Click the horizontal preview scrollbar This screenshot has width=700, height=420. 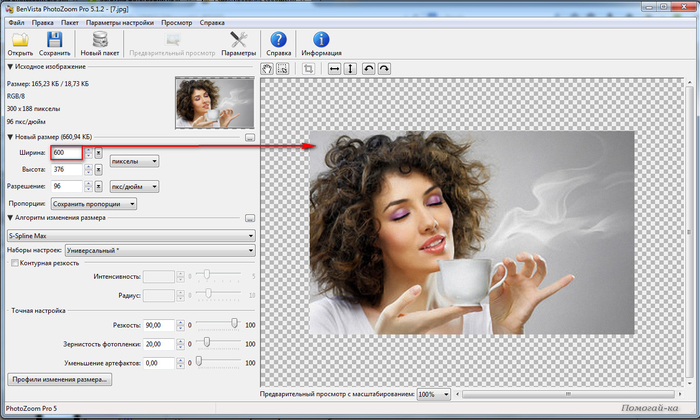point(568,394)
